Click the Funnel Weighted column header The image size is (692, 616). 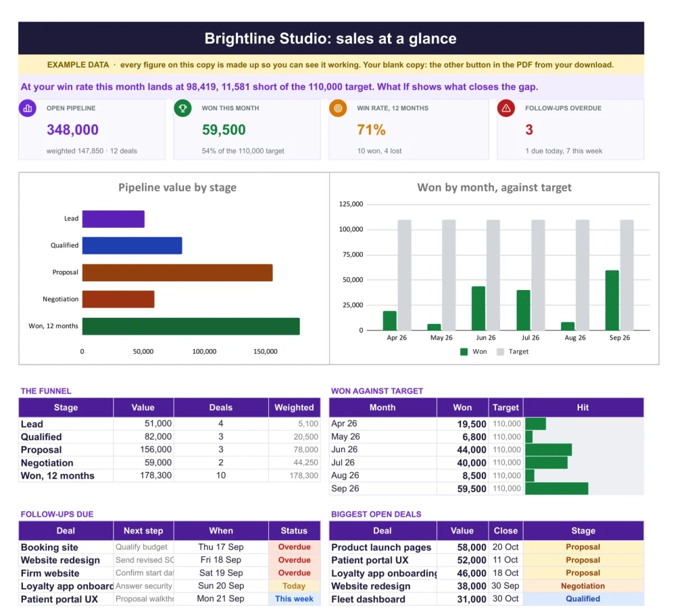pyautogui.click(x=295, y=408)
